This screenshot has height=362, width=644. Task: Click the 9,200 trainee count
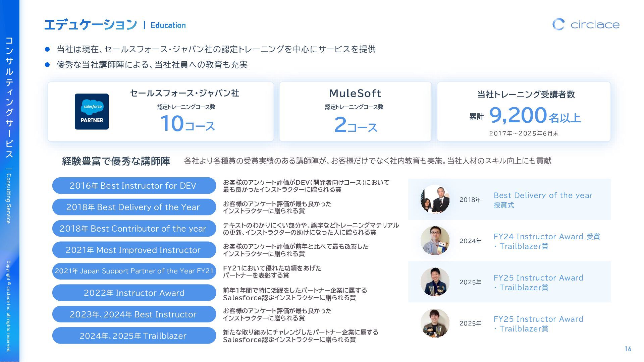518,115
